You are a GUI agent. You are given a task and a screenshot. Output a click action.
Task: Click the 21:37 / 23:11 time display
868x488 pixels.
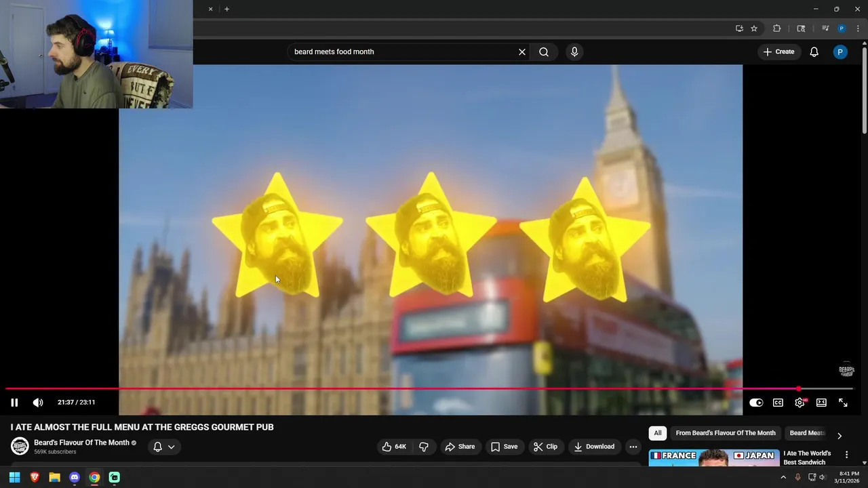coord(76,403)
